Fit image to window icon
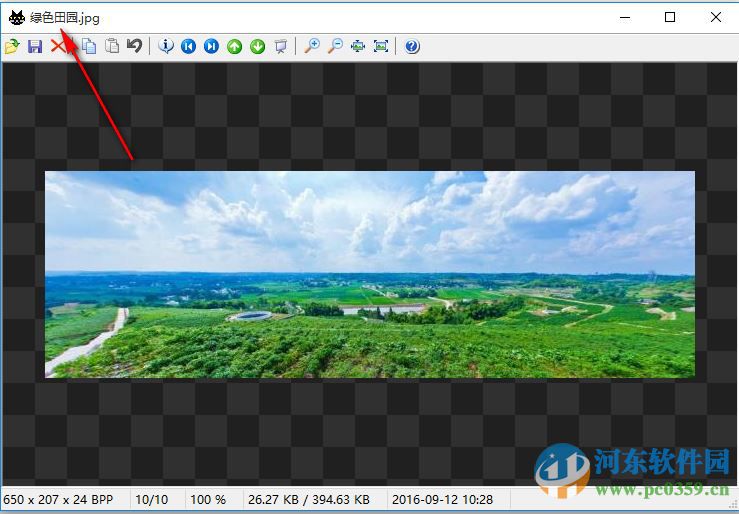739x514 pixels. point(358,46)
